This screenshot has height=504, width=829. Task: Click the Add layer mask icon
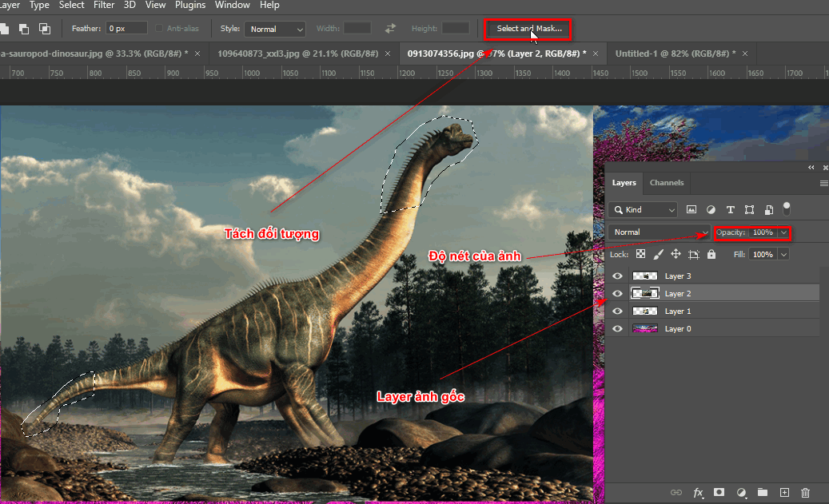tap(719, 493)
